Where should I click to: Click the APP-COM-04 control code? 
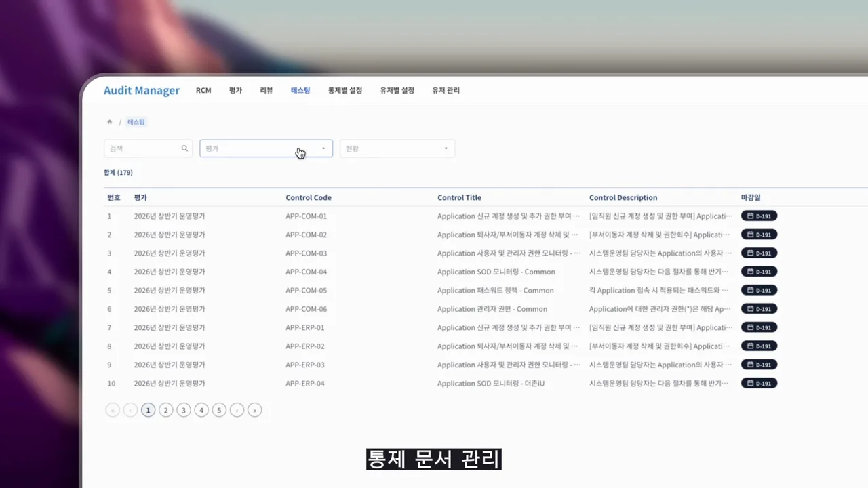pos(307,272)
